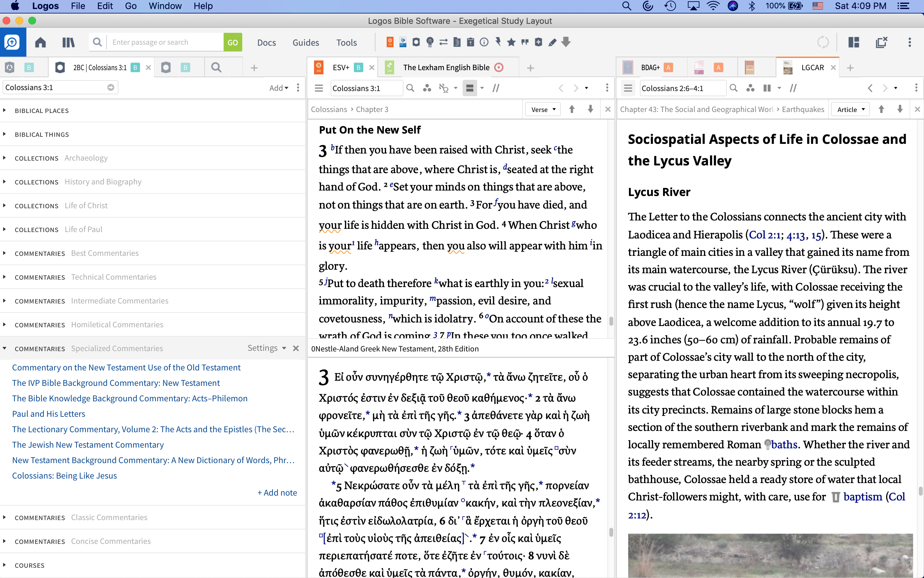Toggle link set B on ESV+ tab
924x578 pixels.
click(358, 68)
